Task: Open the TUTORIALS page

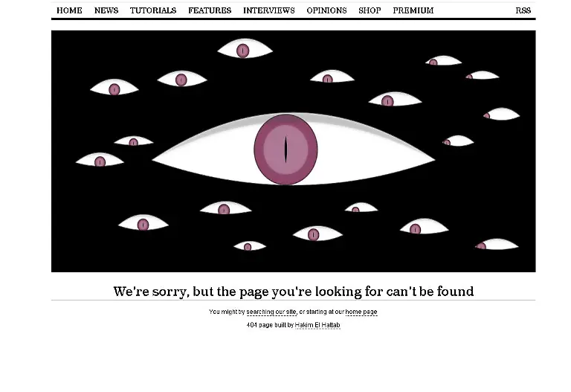Action: [x=153, y=10]
